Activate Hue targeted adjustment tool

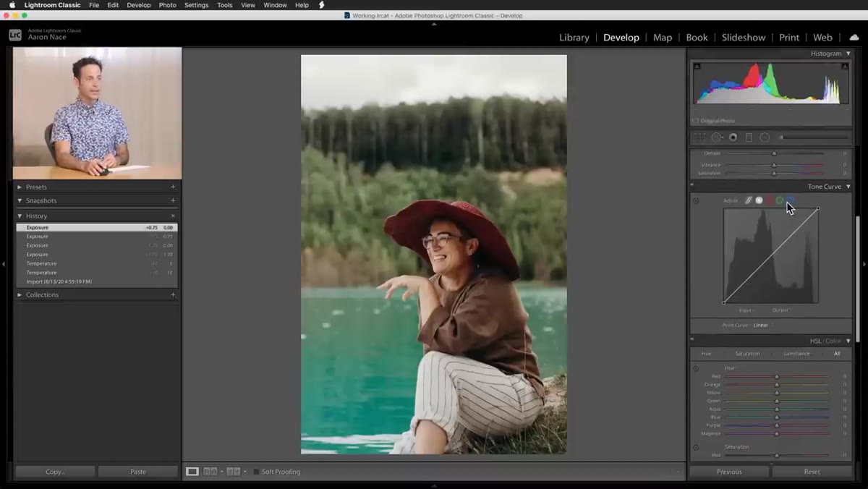696,368
